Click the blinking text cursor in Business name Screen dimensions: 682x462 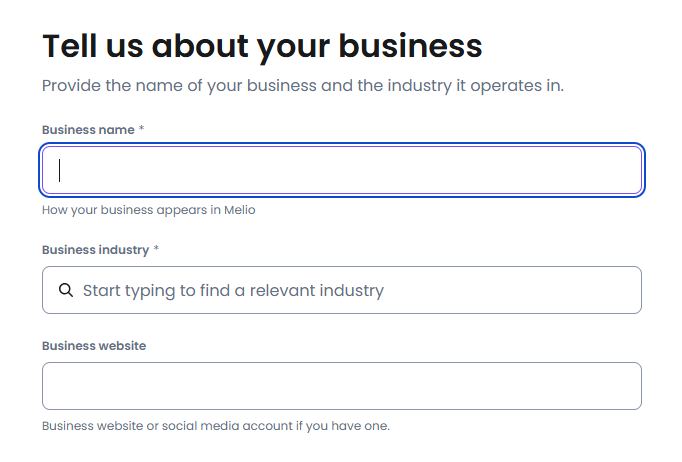[x=60, y=171]
